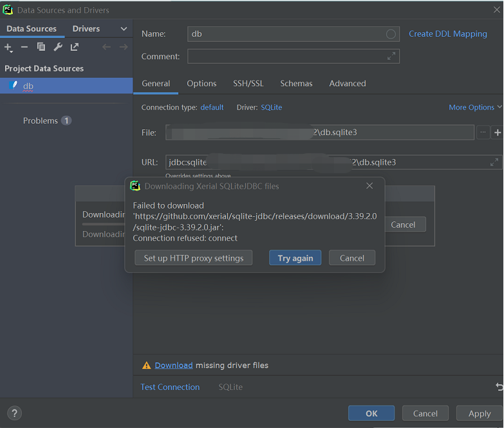504x428 pixels.
Task: Browse for file with ellipsis button
Action: 483,133
